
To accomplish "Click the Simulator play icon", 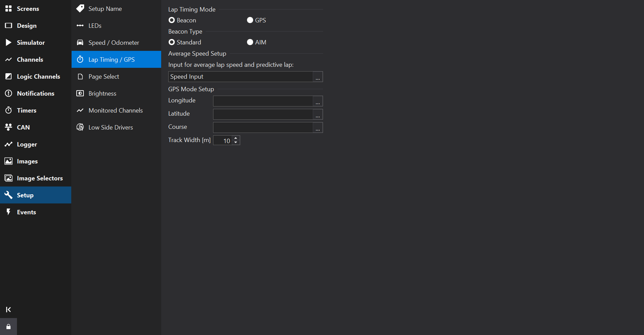I will (8, 42).
